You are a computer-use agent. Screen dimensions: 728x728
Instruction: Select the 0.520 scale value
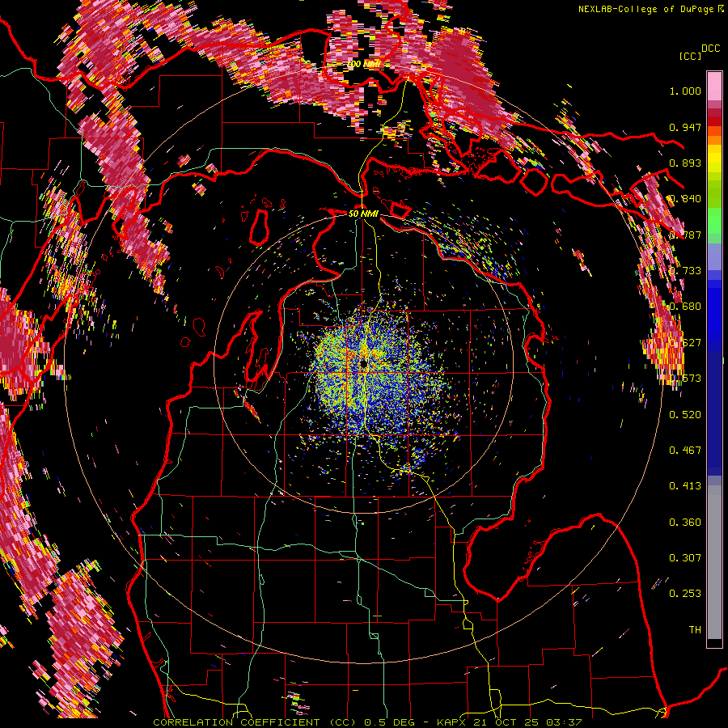[685, 415]
